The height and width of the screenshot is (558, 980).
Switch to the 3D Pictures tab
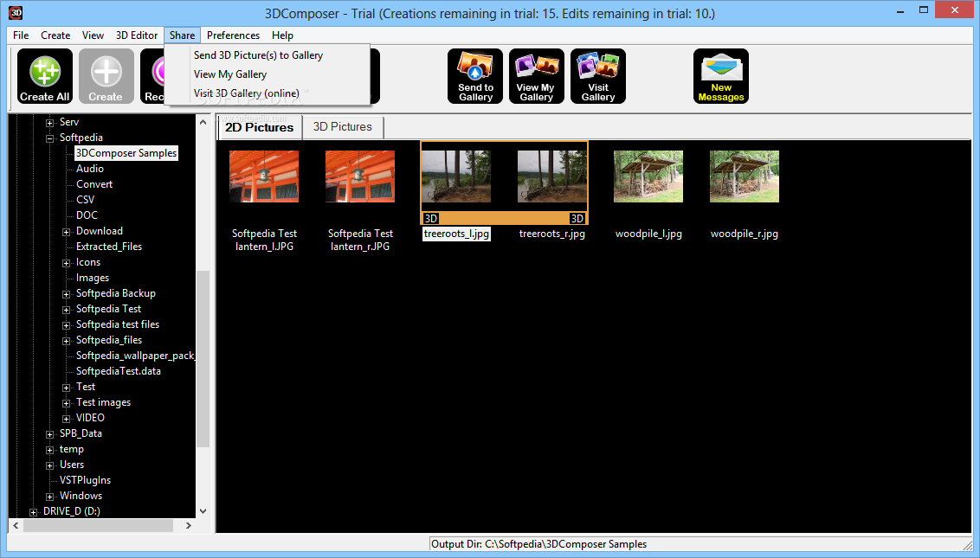point(343,127)
